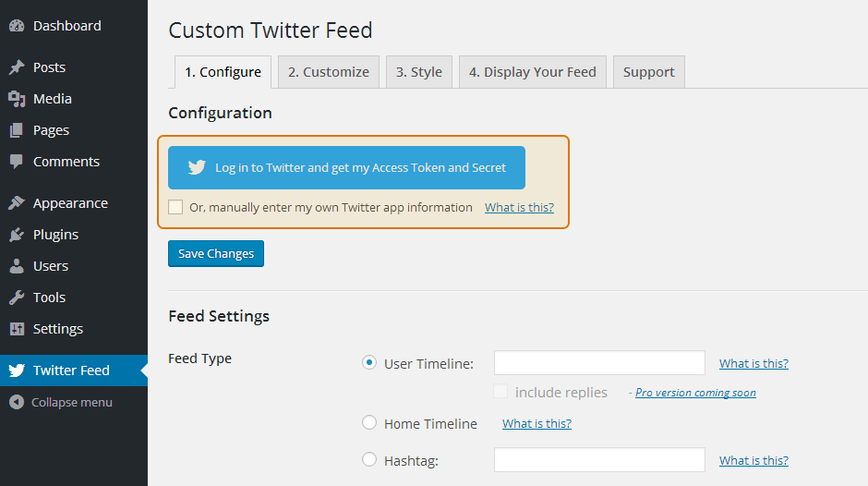Select the Home Timeline radio button

369,423
